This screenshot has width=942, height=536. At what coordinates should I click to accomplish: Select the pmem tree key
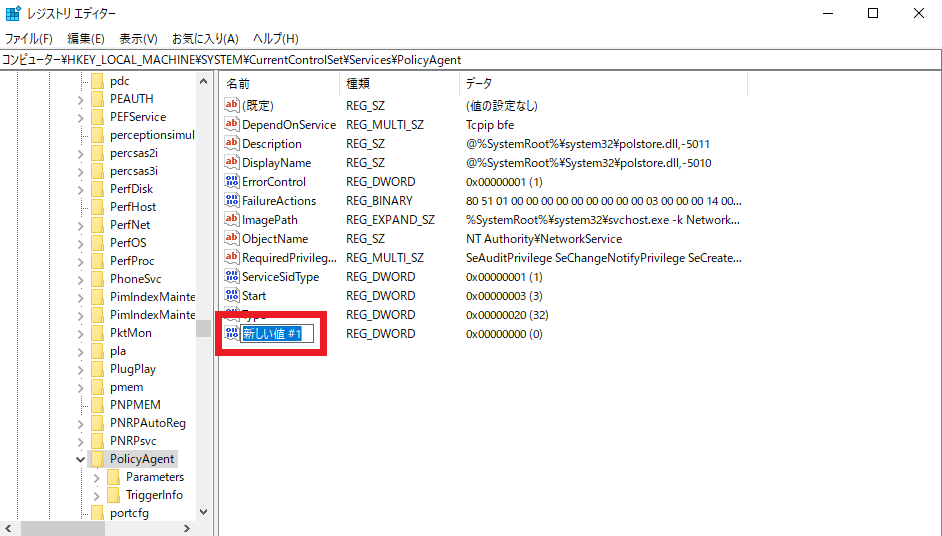click(x=126, y=387)
